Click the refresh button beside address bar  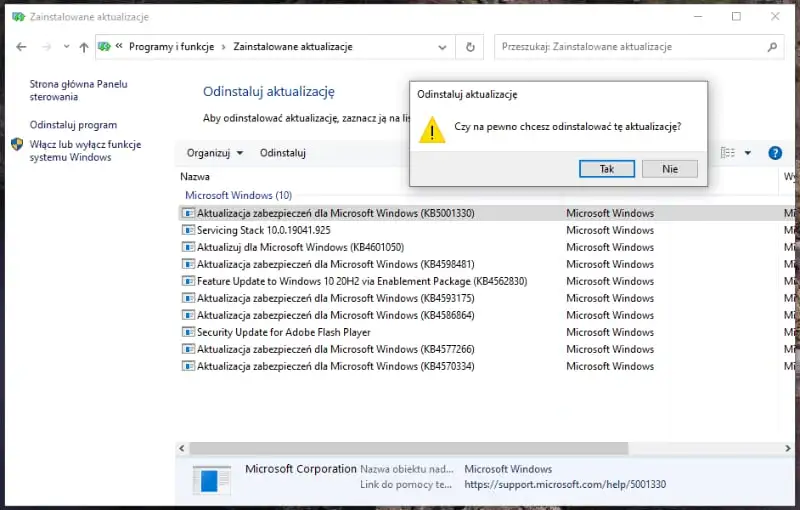[470, 47]
